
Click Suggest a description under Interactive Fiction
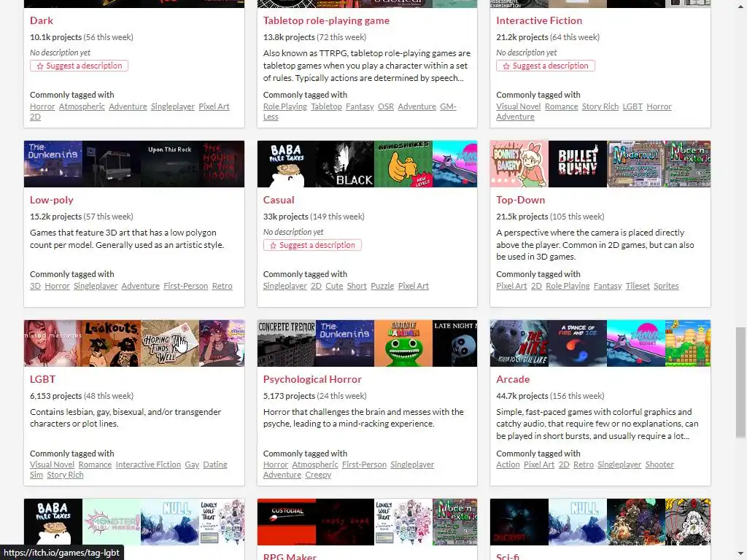click(x=546, y=66)
